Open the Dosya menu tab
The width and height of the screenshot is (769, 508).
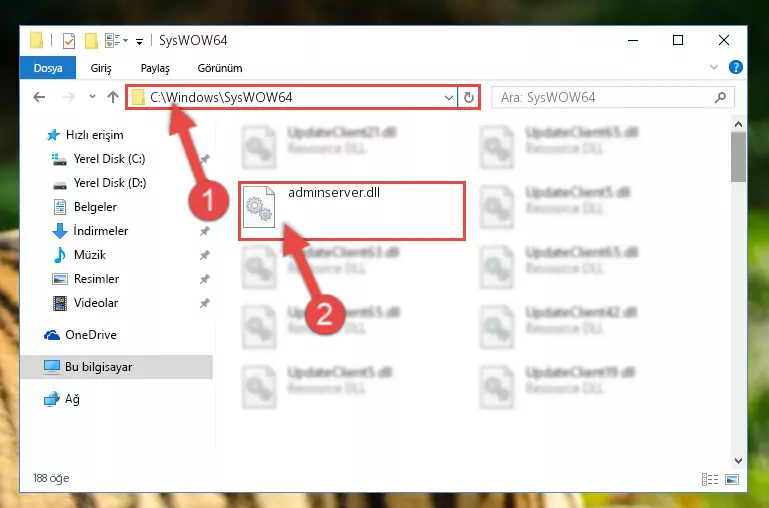[x=48, y=68]
